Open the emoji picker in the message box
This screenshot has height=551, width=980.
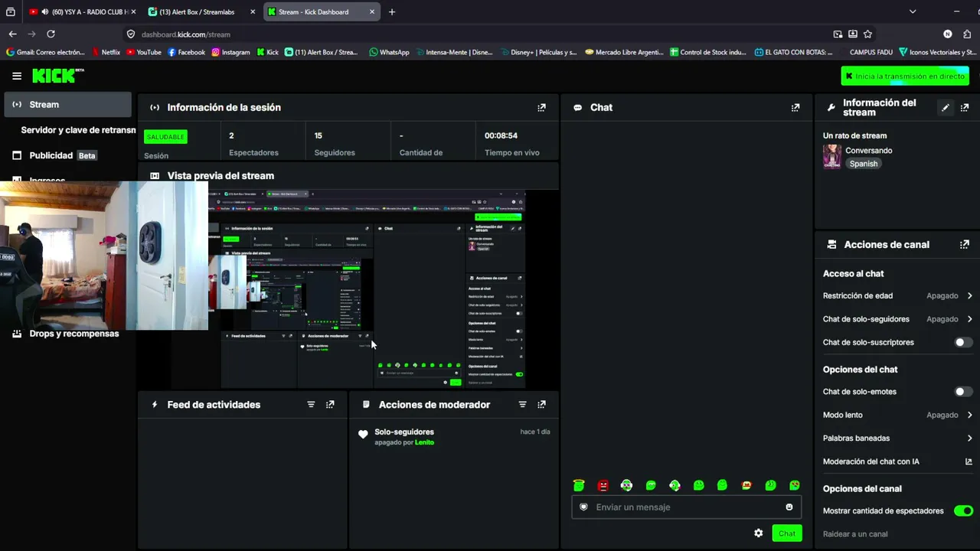[789, 507]
